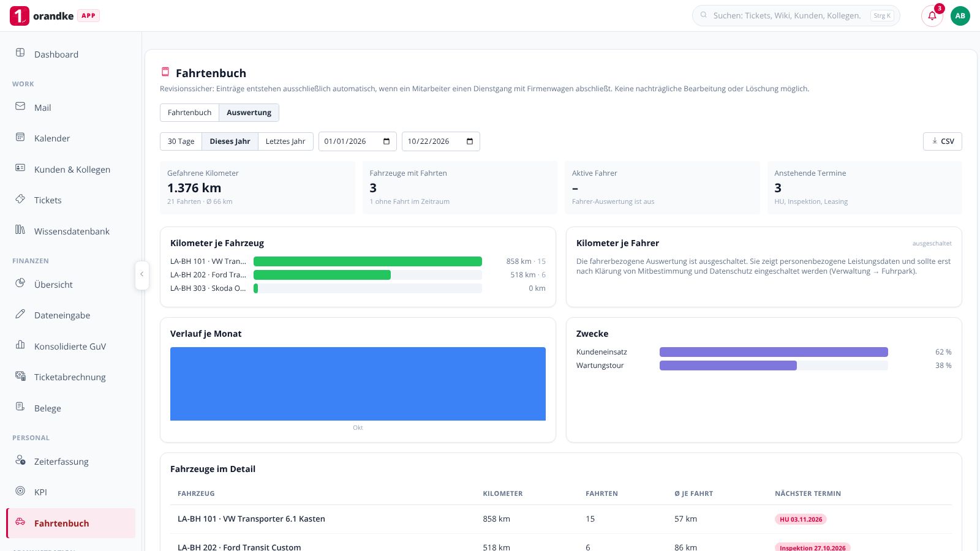Click the Inspektion 27.10.2026 badge
This screenshot has height=551, width=980.
(812, 547)
